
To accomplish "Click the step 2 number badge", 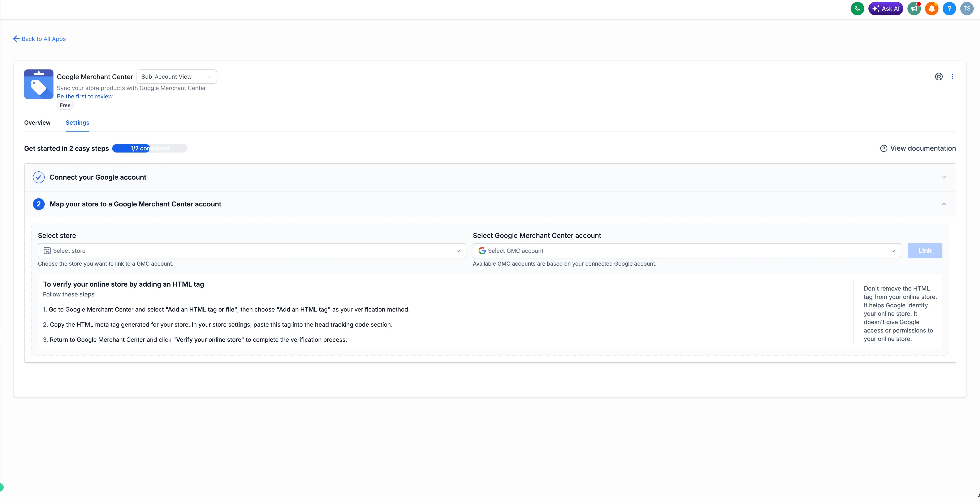I will 39,204.
